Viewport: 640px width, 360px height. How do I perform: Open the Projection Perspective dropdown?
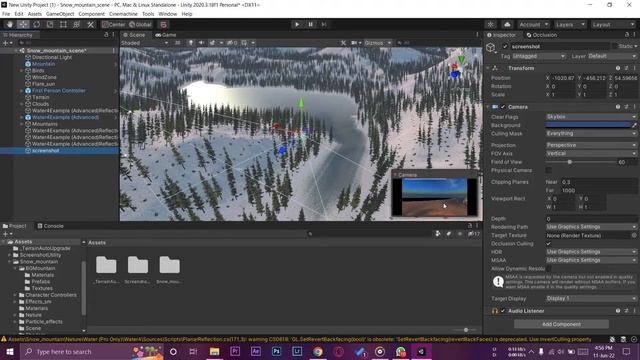[591, 145]
